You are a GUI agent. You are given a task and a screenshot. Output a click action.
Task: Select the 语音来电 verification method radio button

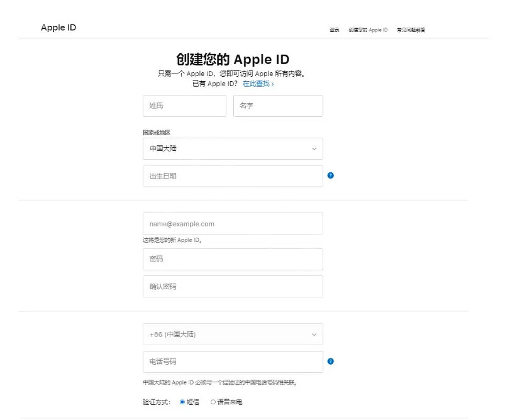[213, 401]
